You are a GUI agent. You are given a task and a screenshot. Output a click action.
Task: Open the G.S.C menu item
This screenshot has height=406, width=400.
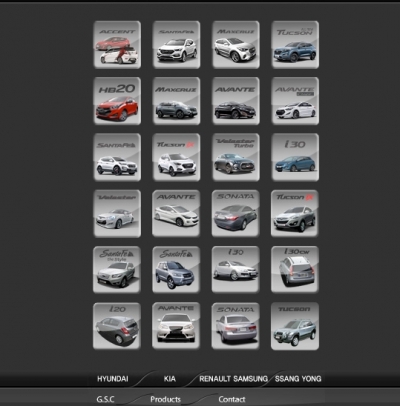tap(105, 399)
